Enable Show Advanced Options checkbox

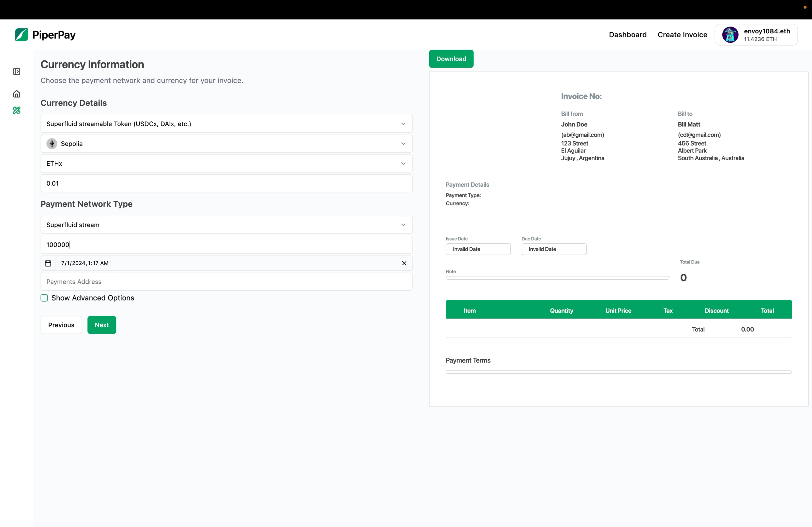(x=44, y=298)
